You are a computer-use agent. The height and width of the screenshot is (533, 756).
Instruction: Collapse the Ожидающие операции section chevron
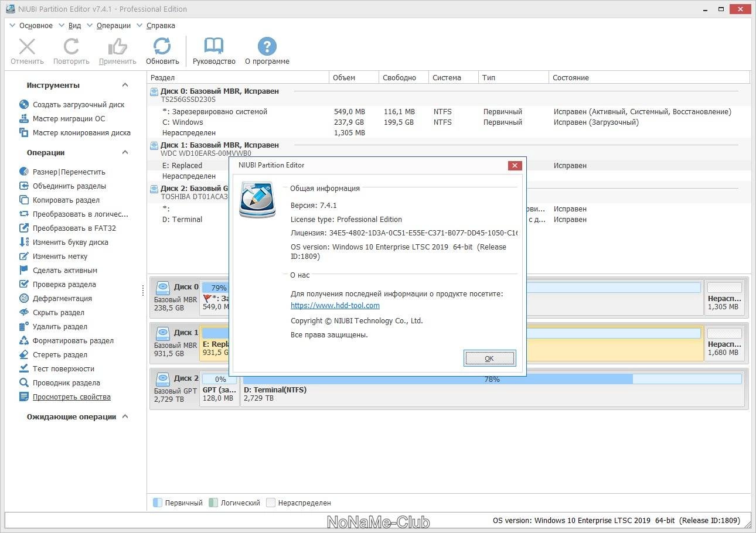click(x=125, y=417)
